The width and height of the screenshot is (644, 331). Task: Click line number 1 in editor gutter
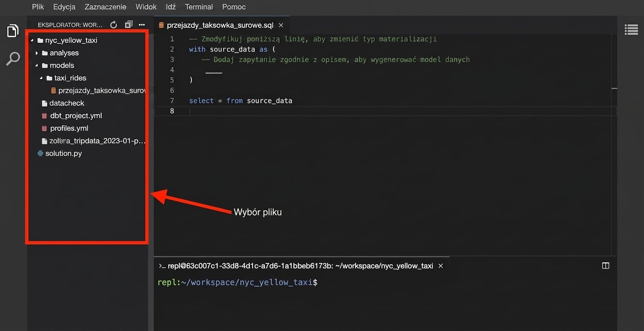coord(172,39)
